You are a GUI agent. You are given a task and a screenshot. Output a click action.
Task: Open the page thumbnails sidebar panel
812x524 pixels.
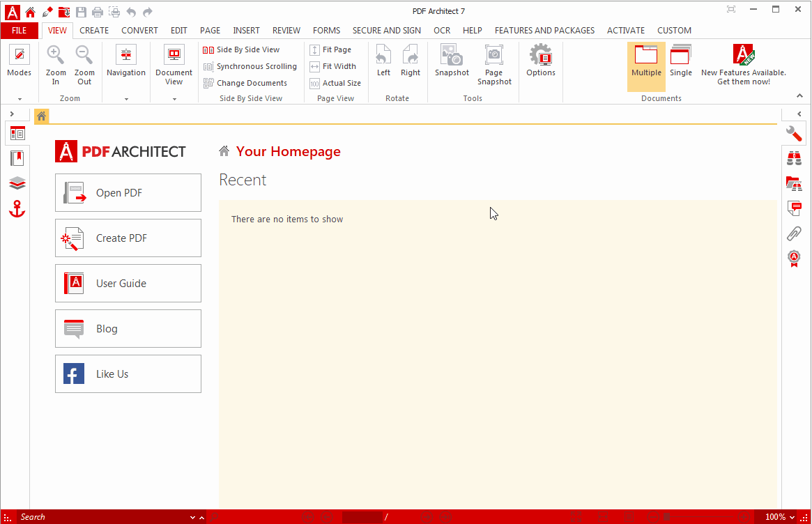click(17, 134)
